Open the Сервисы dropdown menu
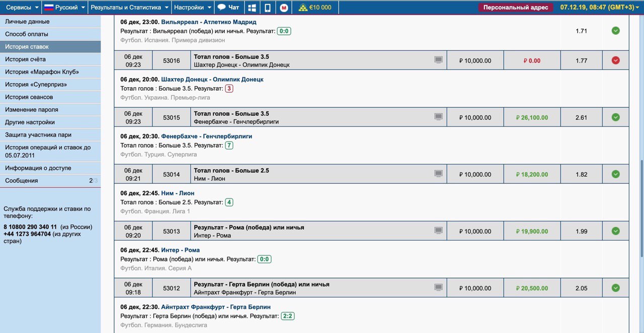 [22, 8]
